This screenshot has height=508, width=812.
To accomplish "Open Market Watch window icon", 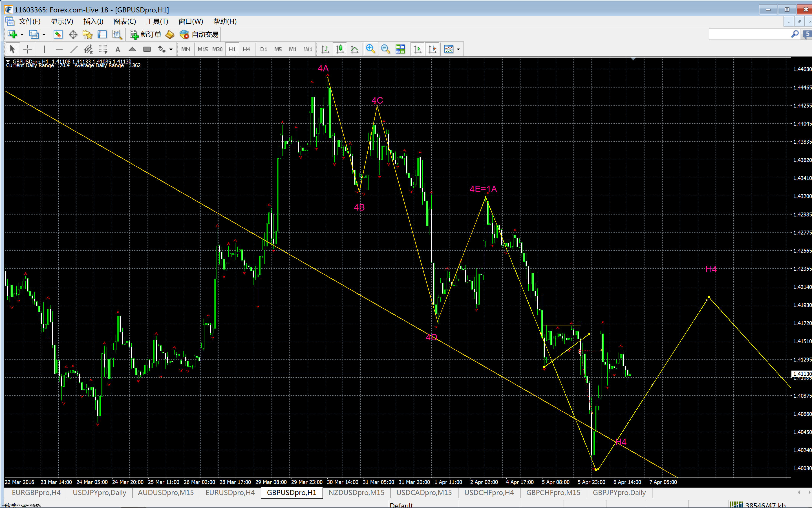I will 58,34.
